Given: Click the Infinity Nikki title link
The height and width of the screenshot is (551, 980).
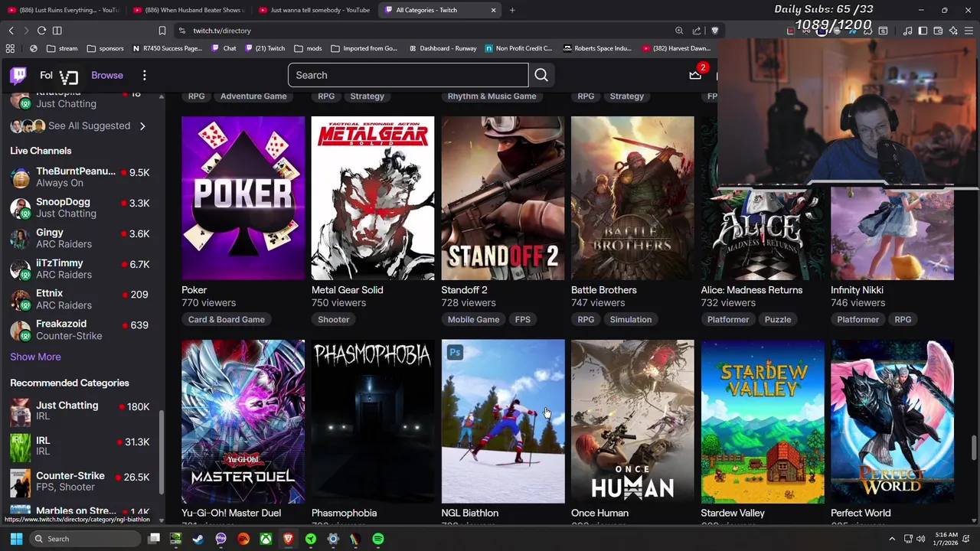Looking at the screenshot, I should pyautogui.click(x=857, y=290).
